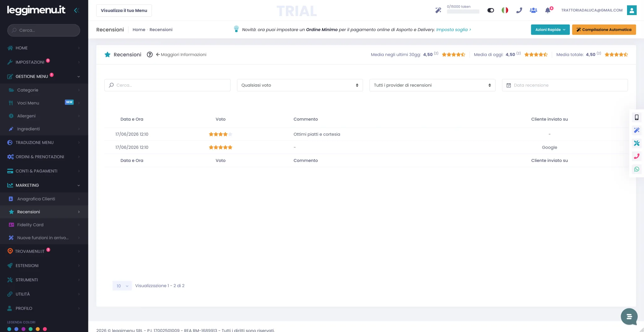Click the magic wand icon in header
Viewport: 644px width, 332px height.
[438, 10]
